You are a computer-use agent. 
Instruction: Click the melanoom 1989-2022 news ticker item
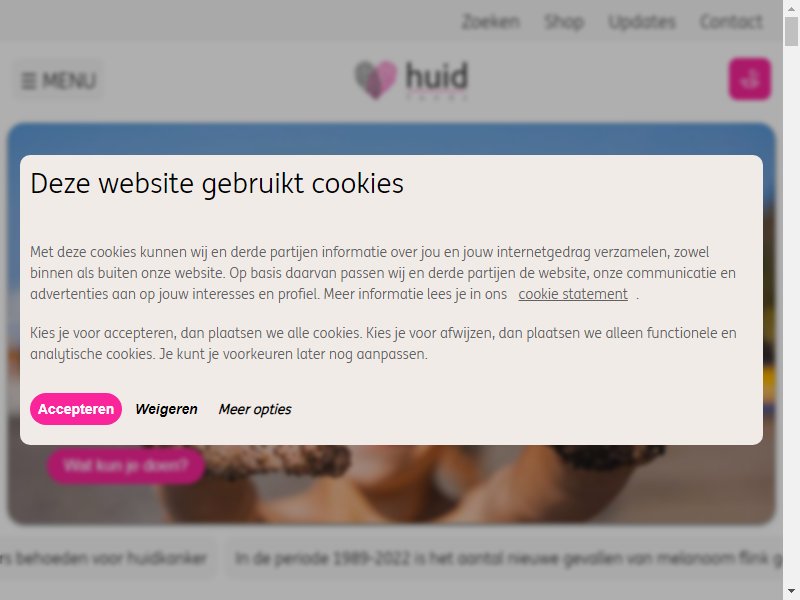504,559
